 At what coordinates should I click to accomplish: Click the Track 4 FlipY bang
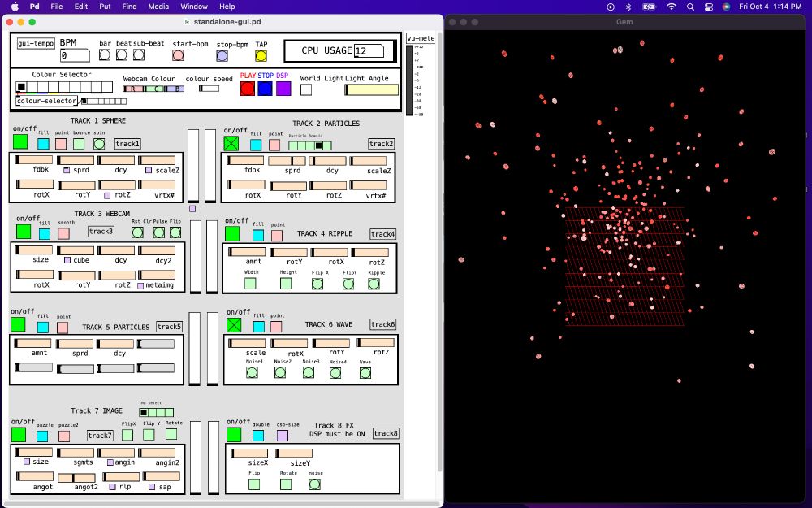[x=348, y=284]
